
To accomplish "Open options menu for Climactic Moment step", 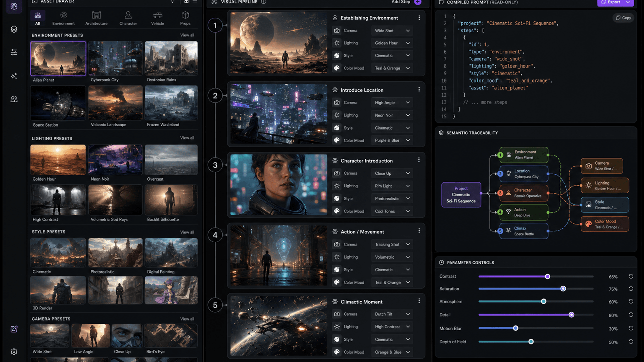I will [419, 301].
